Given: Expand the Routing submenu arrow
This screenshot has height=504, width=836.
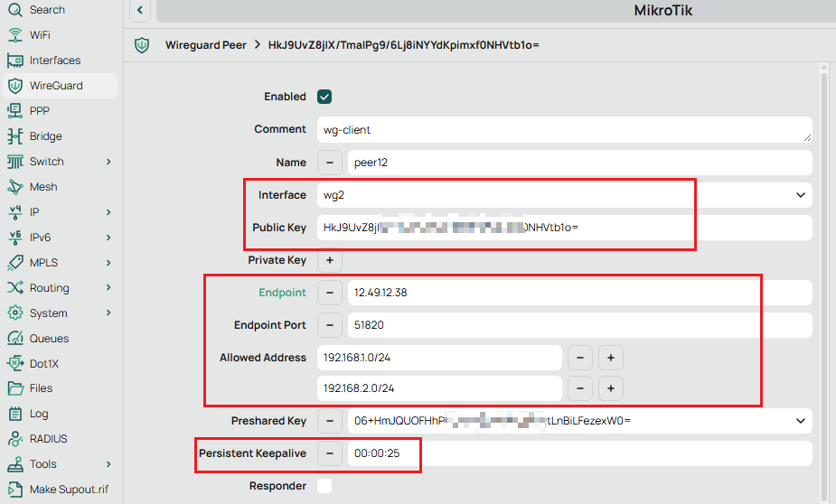Looking at the screenshot, I should pyautogui.click(x=108, y=288).
